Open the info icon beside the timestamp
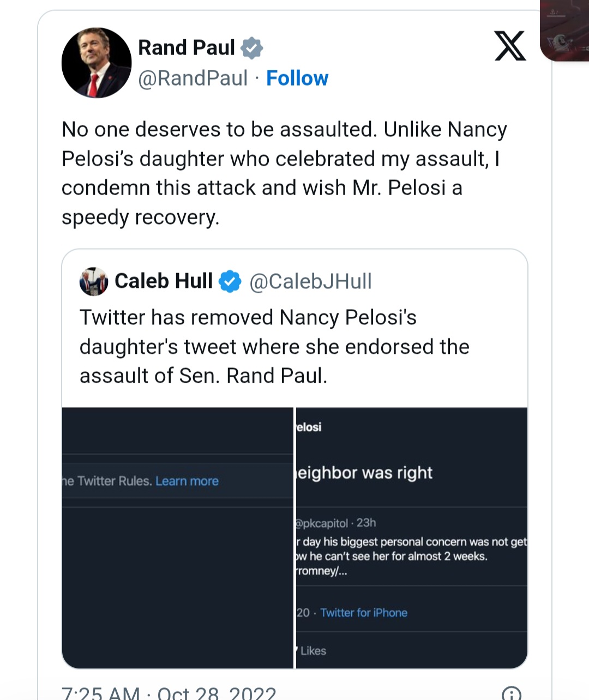 511,693
